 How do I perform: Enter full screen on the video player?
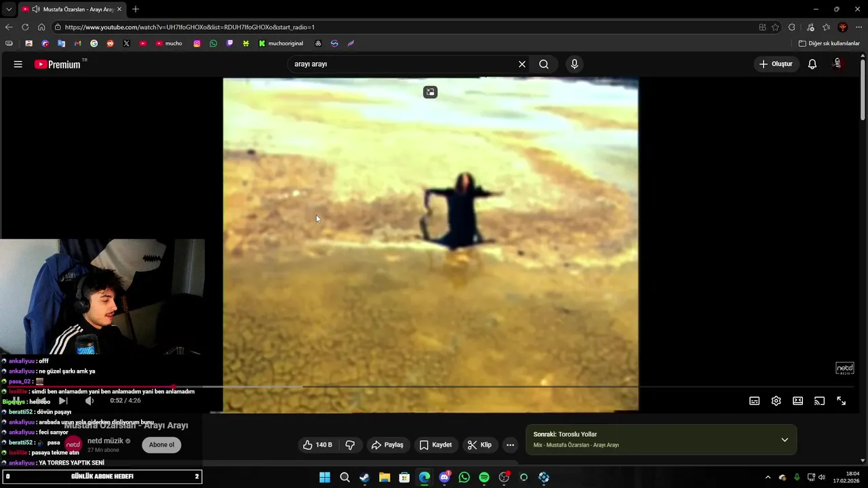pyautogui.click(x=841, y=401)
